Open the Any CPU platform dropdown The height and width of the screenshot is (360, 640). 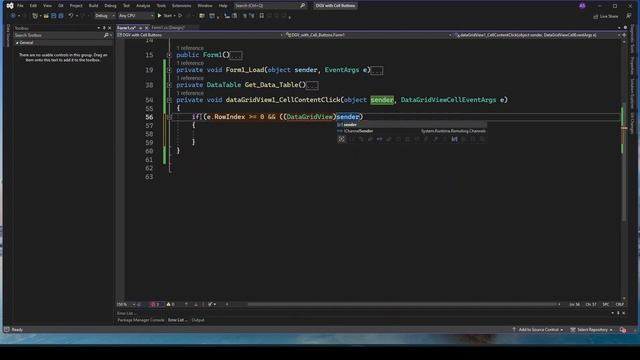coord(136,16)
